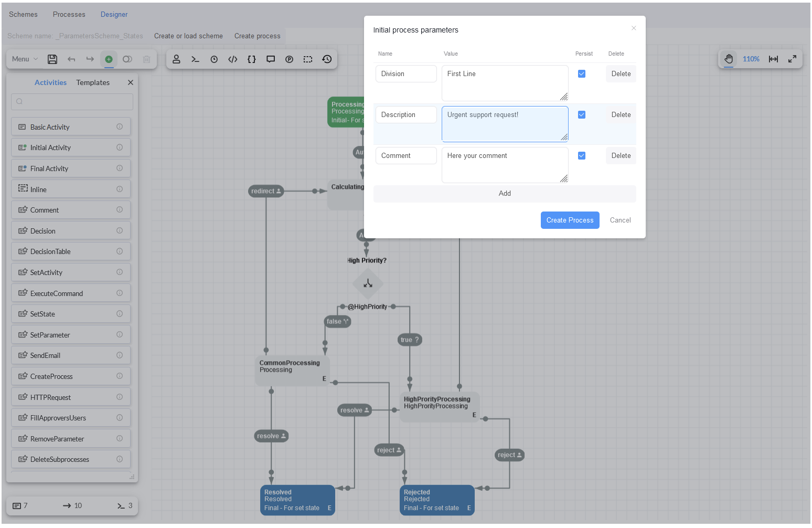Click the Resolved final state node

point(297,500)
